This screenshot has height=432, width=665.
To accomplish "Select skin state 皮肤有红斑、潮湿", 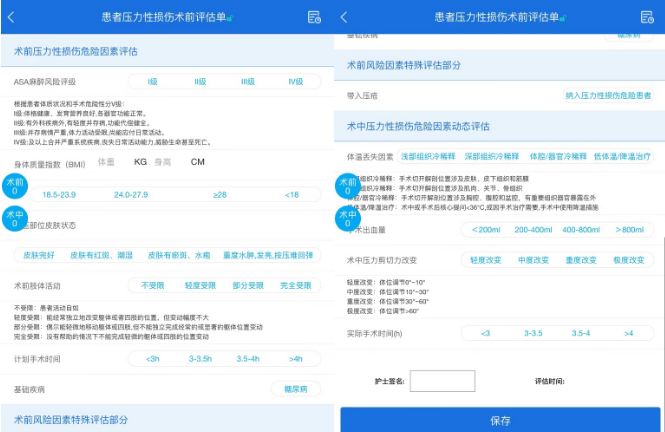I will (101, 255).
